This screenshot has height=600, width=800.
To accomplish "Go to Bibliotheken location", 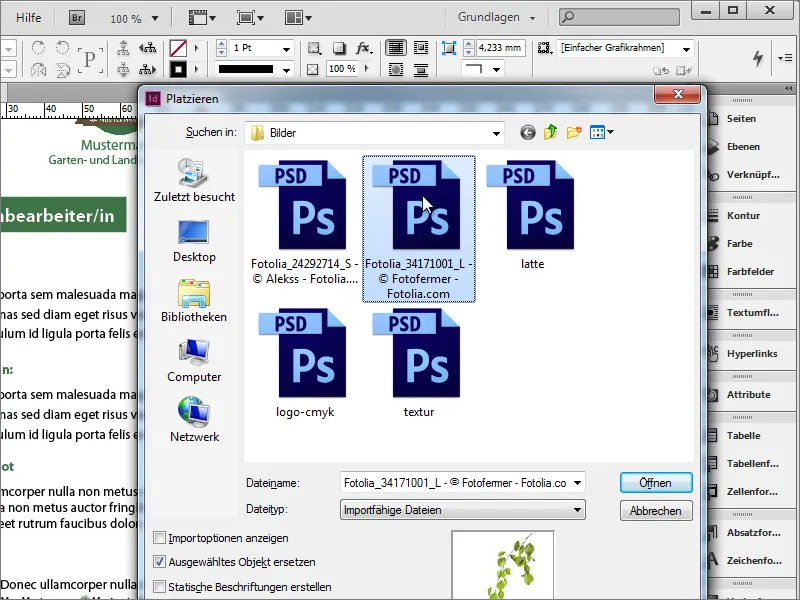I will coord(194,301).
